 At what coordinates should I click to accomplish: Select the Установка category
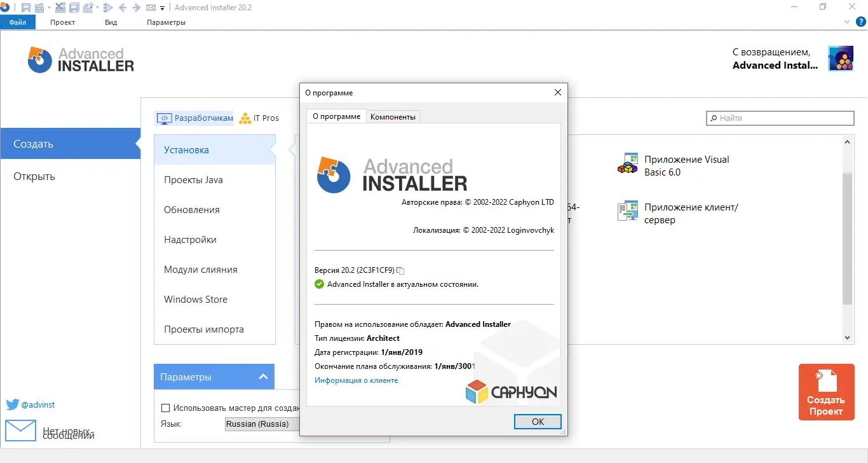pos(215,150)
